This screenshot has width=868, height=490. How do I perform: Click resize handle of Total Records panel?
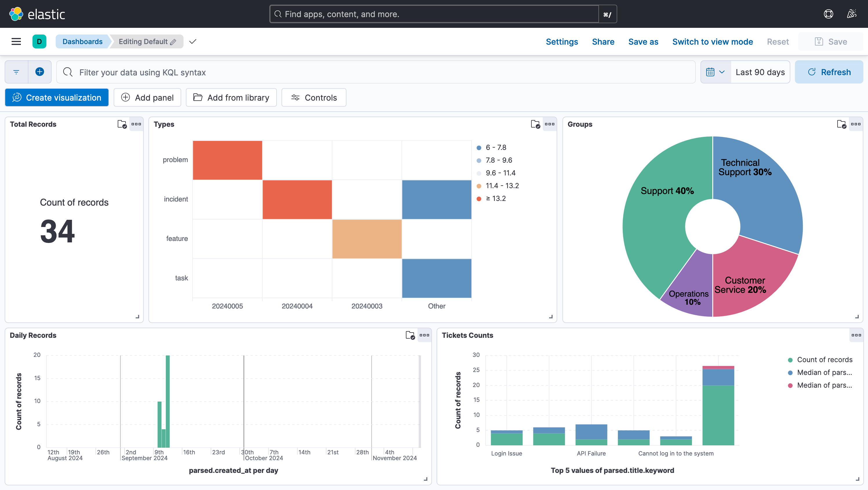pyautogui.click(x=137, y=317)
